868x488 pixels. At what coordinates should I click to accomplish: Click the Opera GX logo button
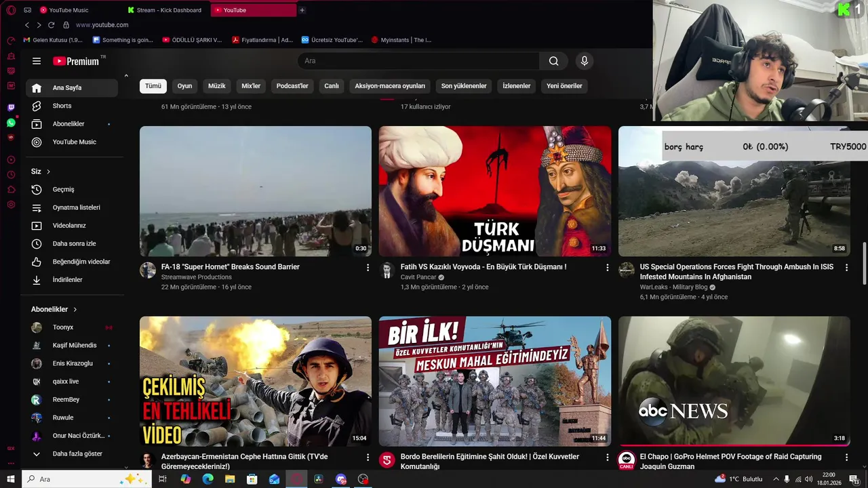coord(11,10)
